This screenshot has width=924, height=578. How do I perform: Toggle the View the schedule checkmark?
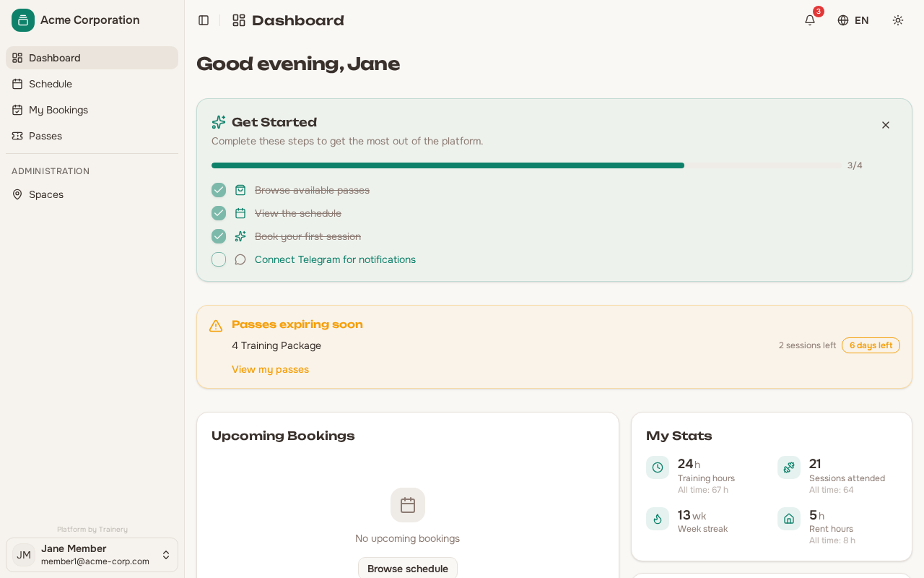[219, 213]
